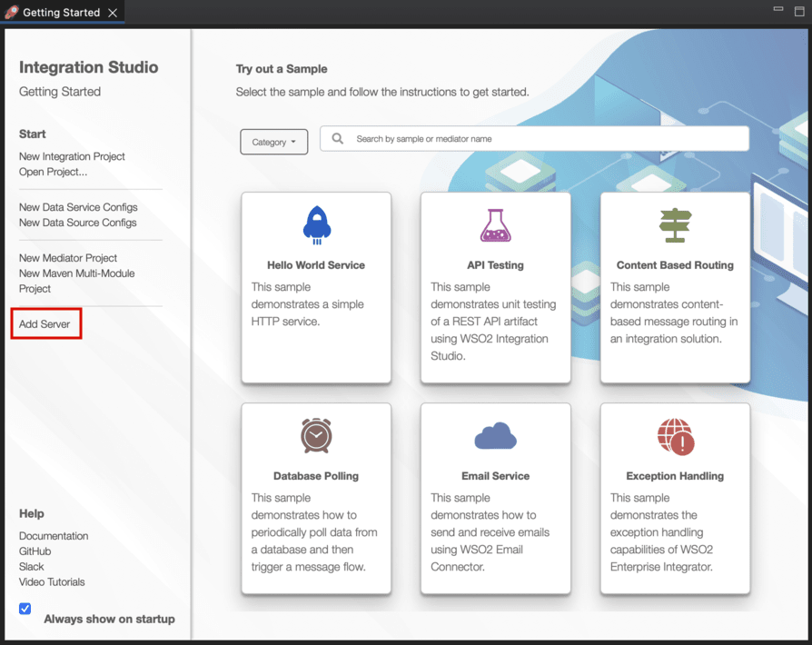Close the Getting Started tab
The image size is (812, 645).
(x=113, y=13)
